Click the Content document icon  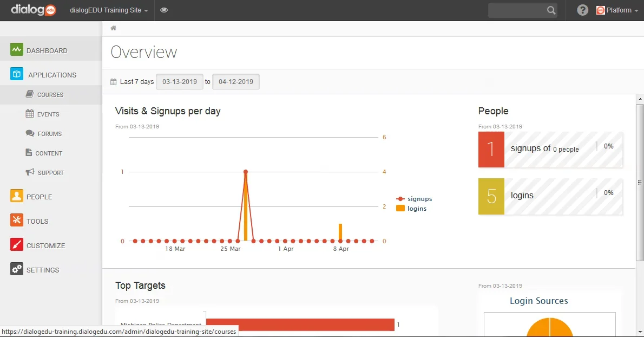pos(29,152)
